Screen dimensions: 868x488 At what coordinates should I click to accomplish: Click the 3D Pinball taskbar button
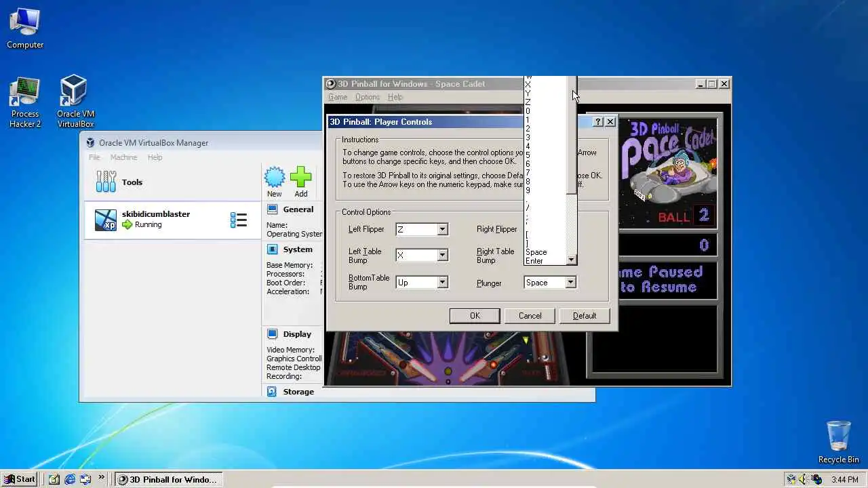[x=167, y=479]
